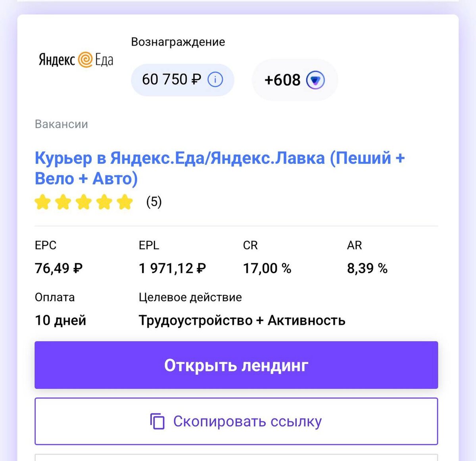The width and height of the screenshot is (476, 461).
Task: Click the (5) review count
Action: (154, 202)
